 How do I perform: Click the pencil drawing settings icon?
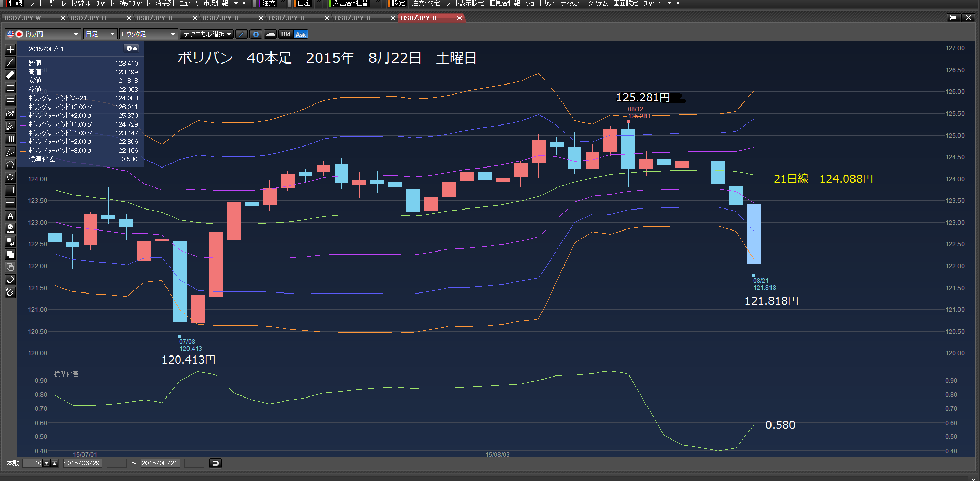(242, 34)
